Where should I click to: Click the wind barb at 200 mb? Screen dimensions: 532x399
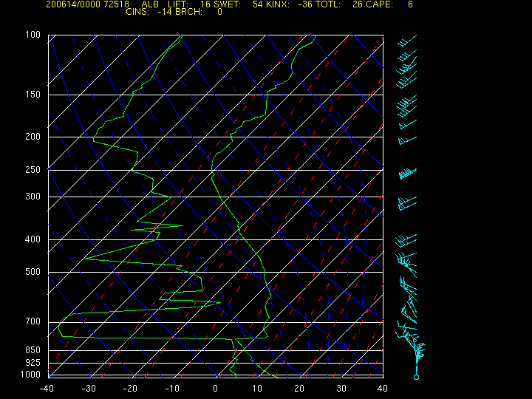[407, 140]
